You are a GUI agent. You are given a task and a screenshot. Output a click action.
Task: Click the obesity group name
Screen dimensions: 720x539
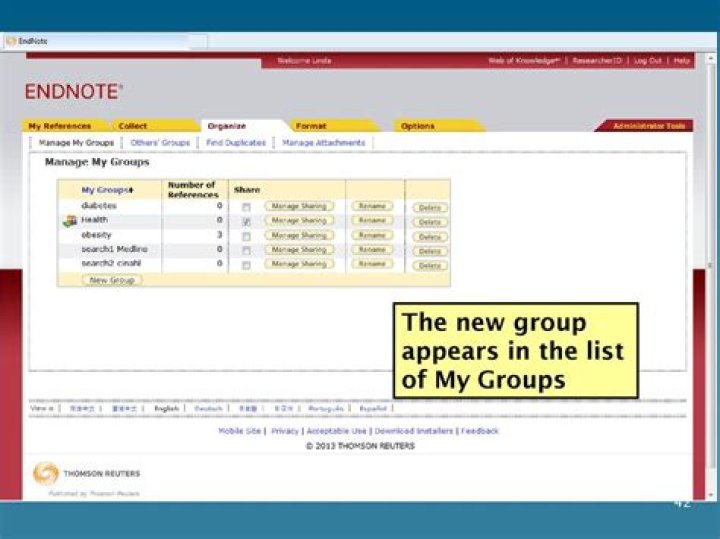[x=96, y=235]
